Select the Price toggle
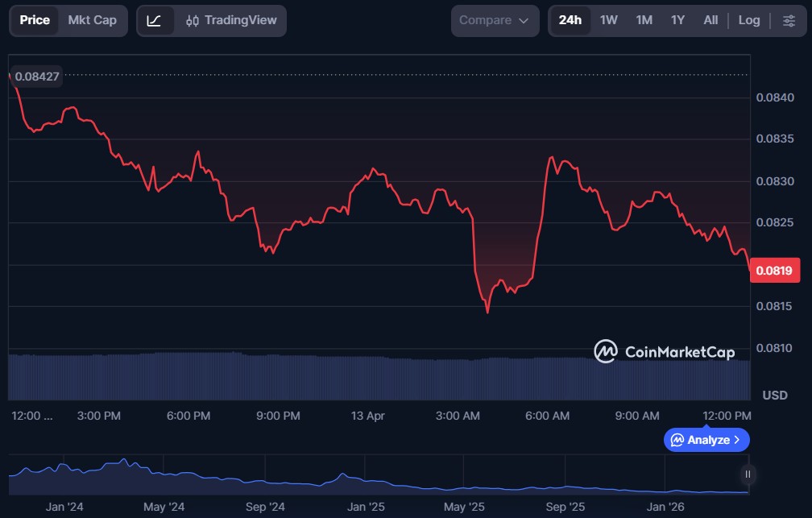The image size is (812, 518). (x=35, y=20)
